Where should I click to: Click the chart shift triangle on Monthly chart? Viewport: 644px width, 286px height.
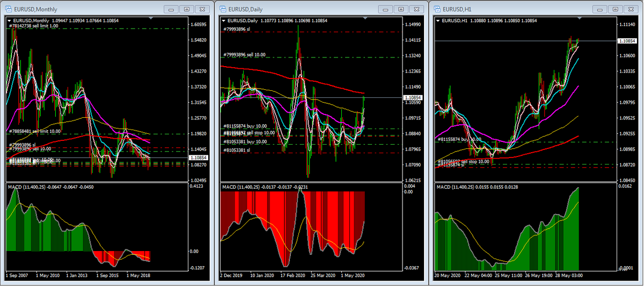pos(151,19)
